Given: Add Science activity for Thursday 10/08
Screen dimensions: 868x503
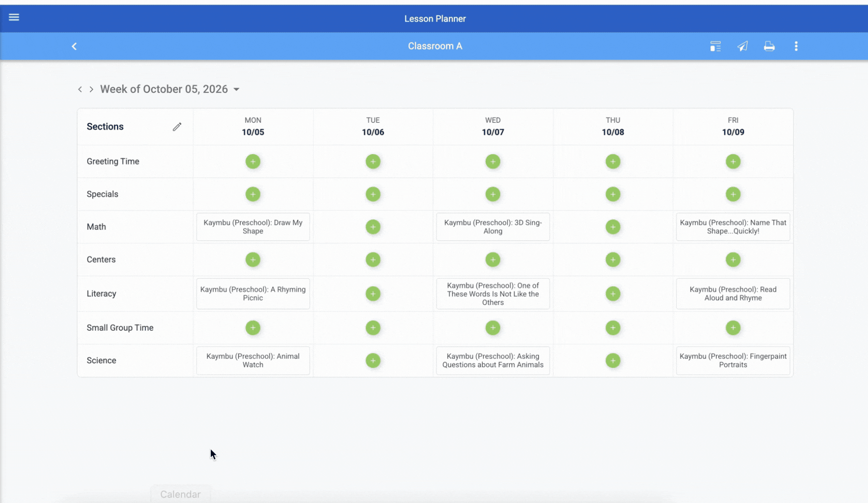Looking at the screenshot, I should (613, 361).
